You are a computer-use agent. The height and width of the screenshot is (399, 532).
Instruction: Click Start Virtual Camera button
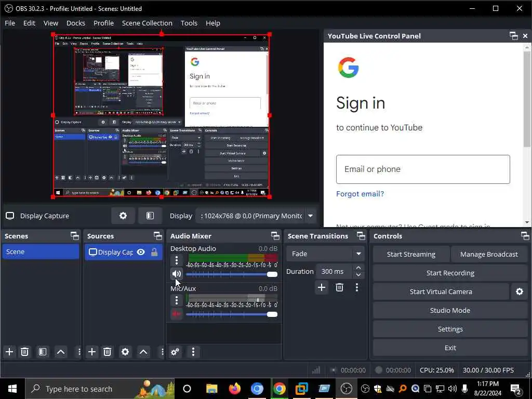tap(441, 291)
